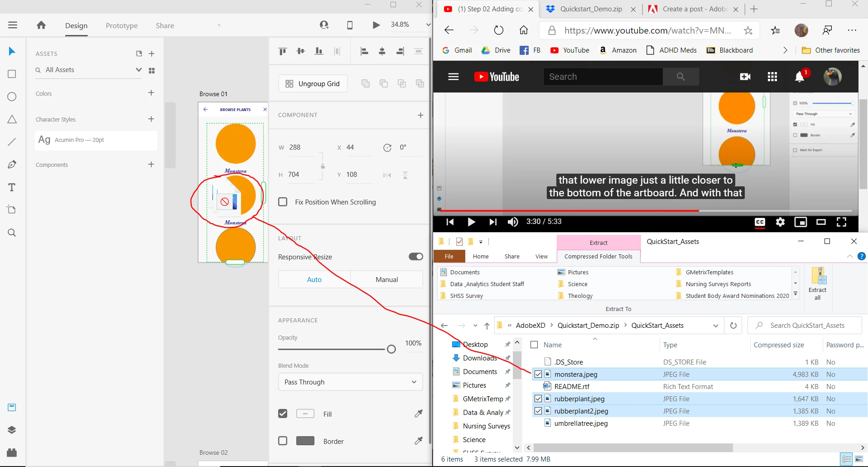Click the Border color swatch

tap(305, 441)
